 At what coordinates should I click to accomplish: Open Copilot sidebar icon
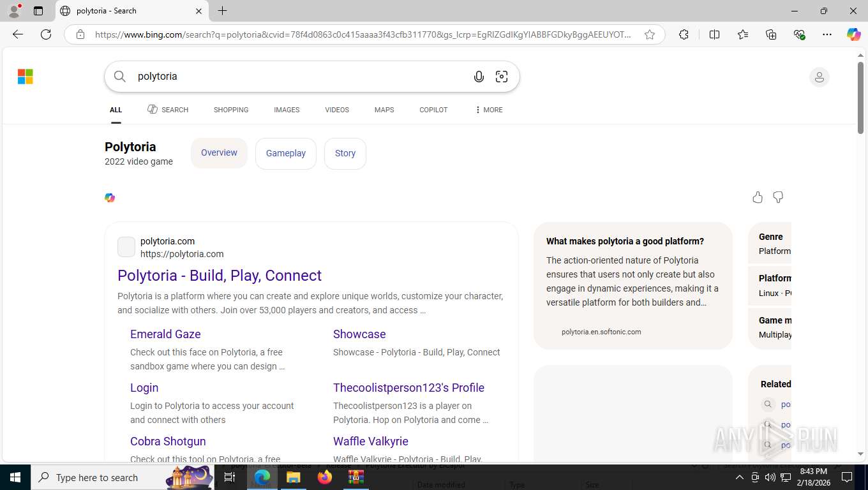(854, 34)
